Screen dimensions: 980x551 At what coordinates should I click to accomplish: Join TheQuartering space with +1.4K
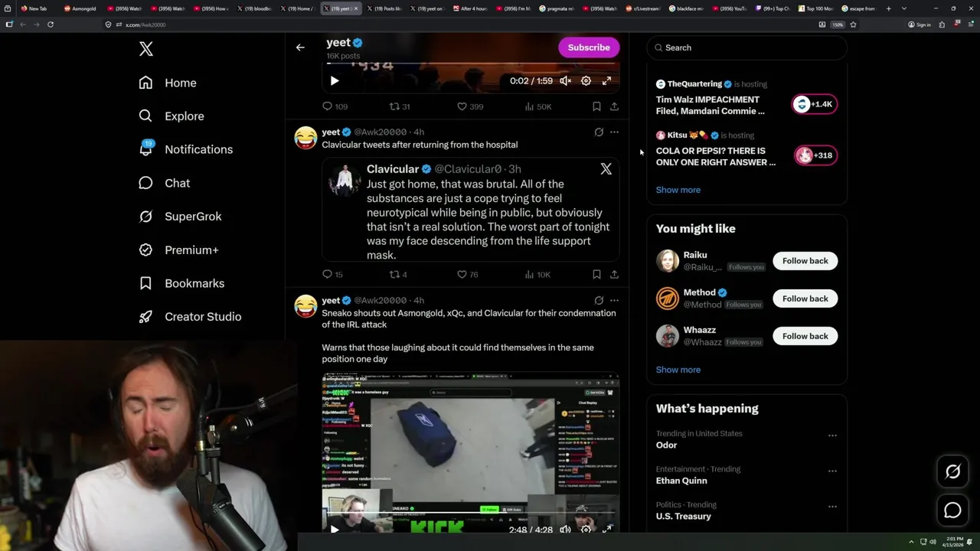815,104
